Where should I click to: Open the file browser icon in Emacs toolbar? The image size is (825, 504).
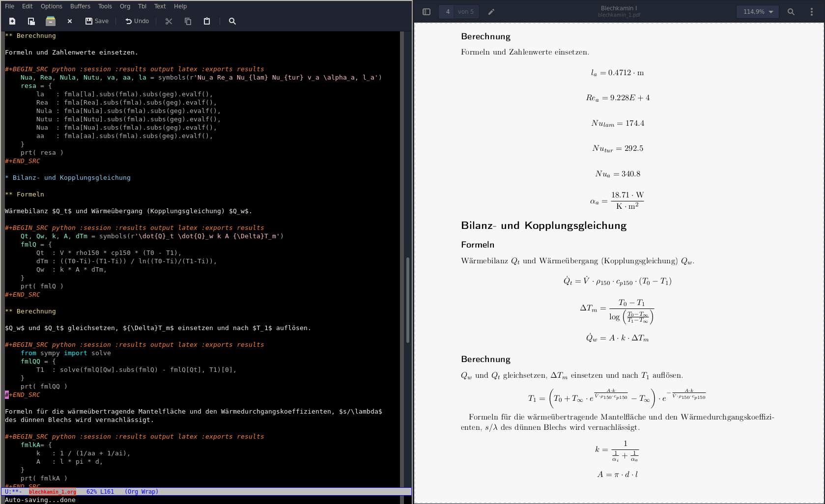point(31,21)
